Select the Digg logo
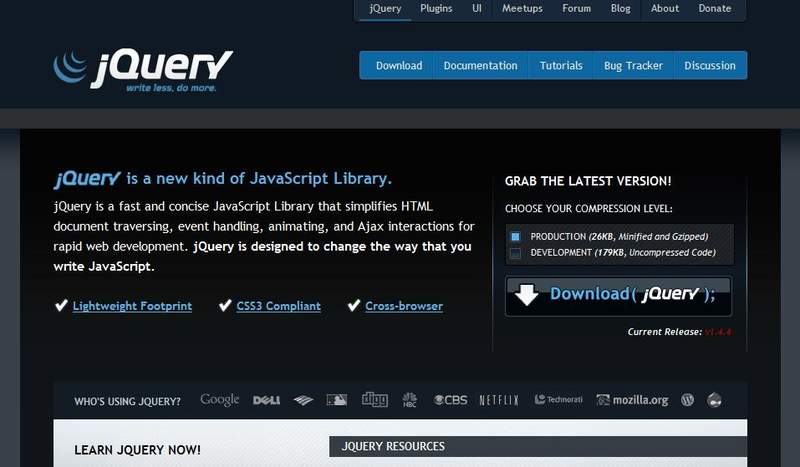The width and height of the screenshot is (800, 467). tap(374, 400)
